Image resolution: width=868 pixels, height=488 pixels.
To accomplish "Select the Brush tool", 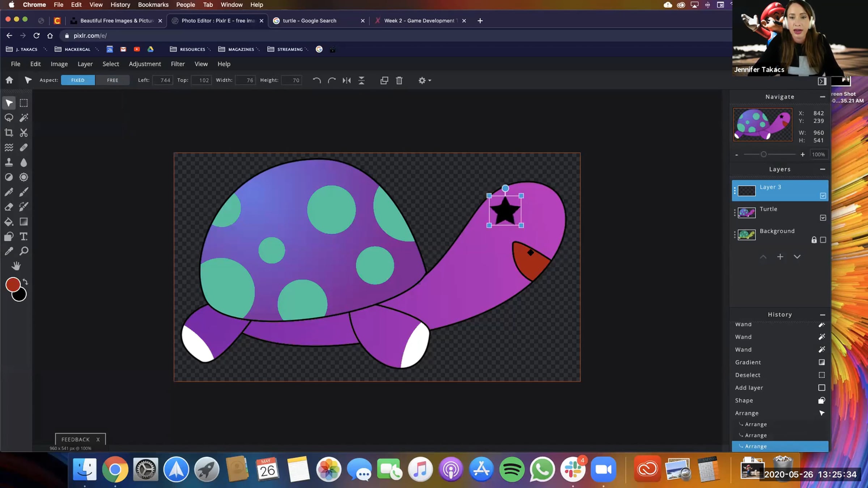I will point(24,192).
